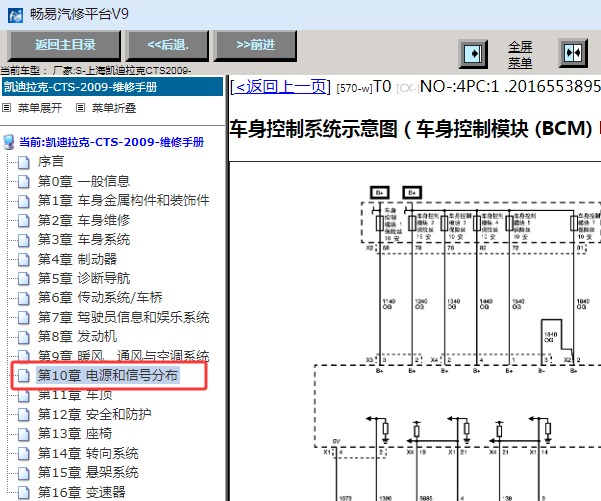Viewport: 601px width, 501px height.
Task: Click the second B+ terminal box in diagram
Action: pyautogui.click(x=412, y=192)
